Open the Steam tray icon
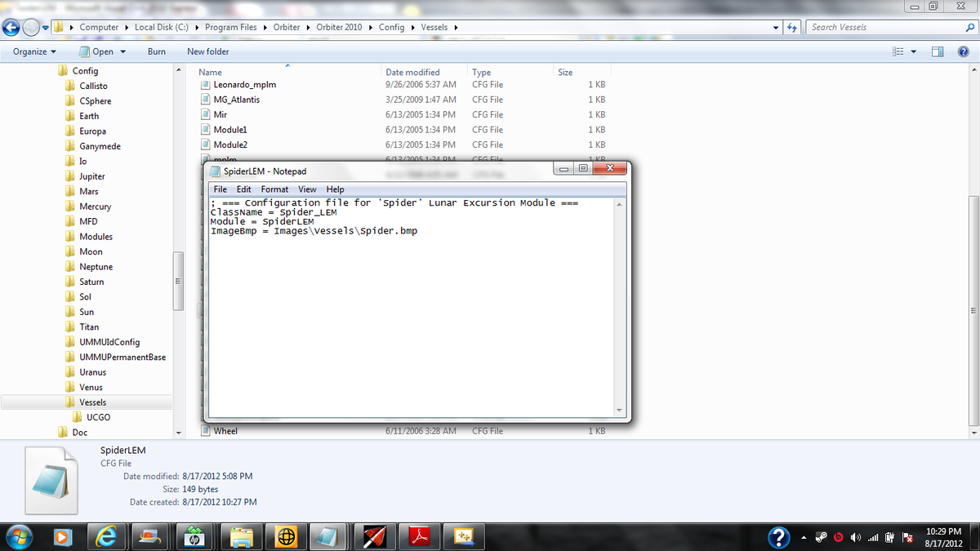Screen dimensions: 980x551 [x=822, y=537]
